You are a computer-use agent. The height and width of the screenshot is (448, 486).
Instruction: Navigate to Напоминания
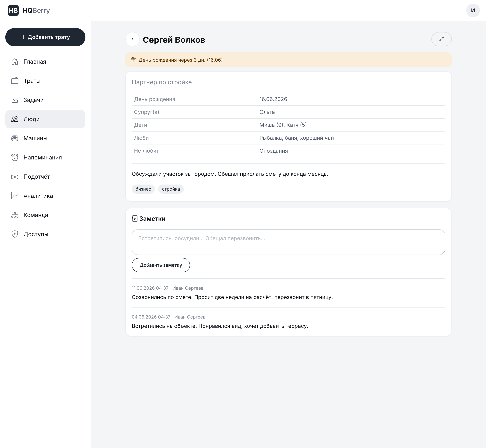point(45,157)
